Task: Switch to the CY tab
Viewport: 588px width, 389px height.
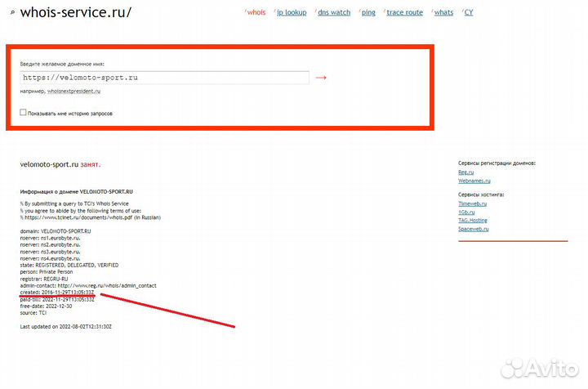Action: (469, 13)
